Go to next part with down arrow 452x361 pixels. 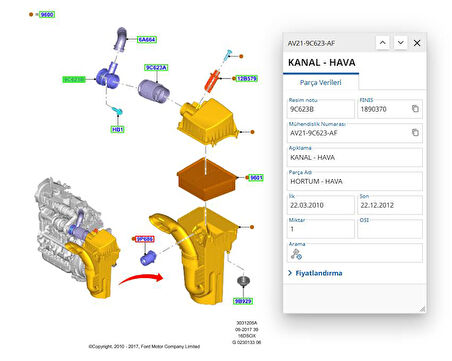click(401, 43)
